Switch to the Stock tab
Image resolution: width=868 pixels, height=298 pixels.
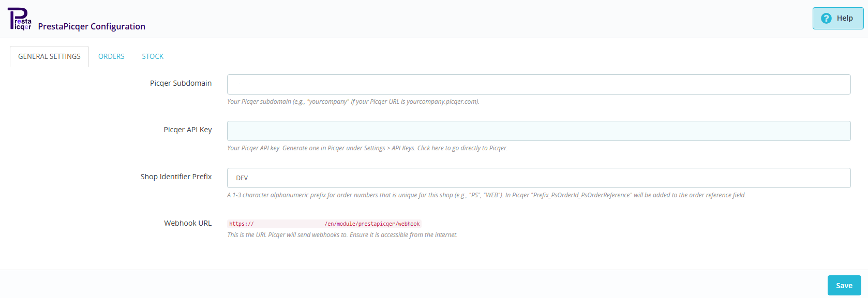153,56
